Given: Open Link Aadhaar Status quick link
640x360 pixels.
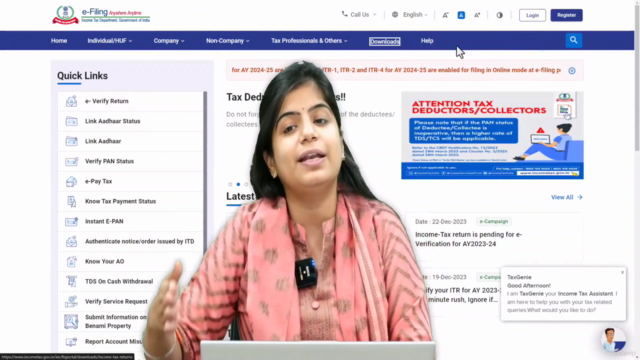Looking at the screenshot, I should [113, 121].
